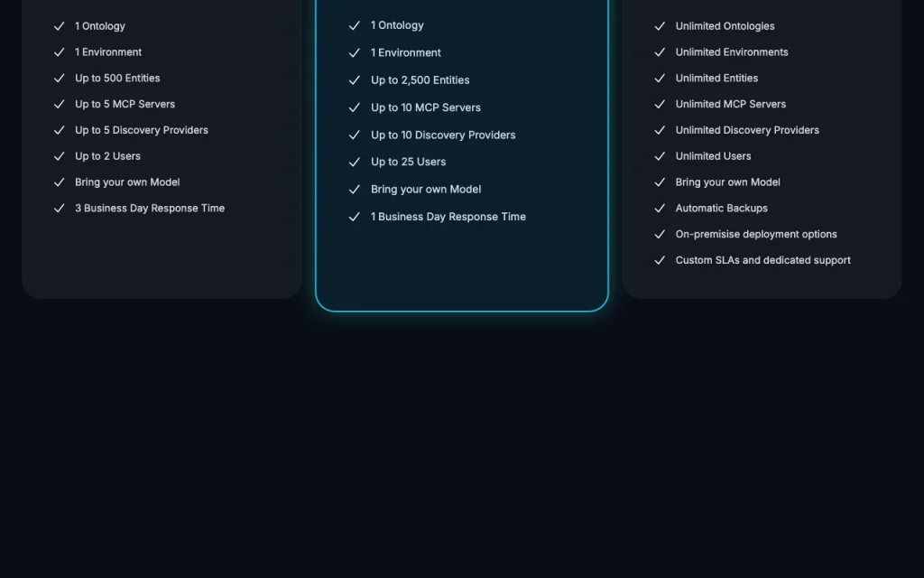
Task: Click the checkmark beside Up to 5 MCP Servers
Action: 59,105
